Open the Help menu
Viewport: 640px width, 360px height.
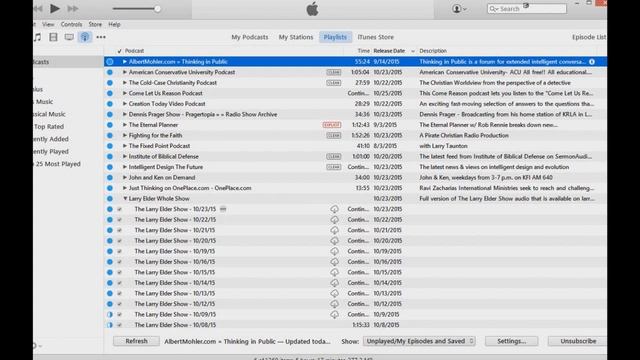pos(114,24)
